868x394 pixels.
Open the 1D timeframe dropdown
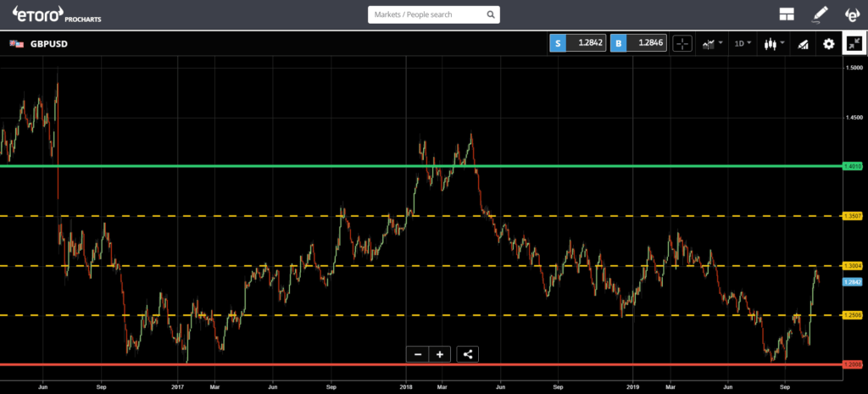coord(743,43)
